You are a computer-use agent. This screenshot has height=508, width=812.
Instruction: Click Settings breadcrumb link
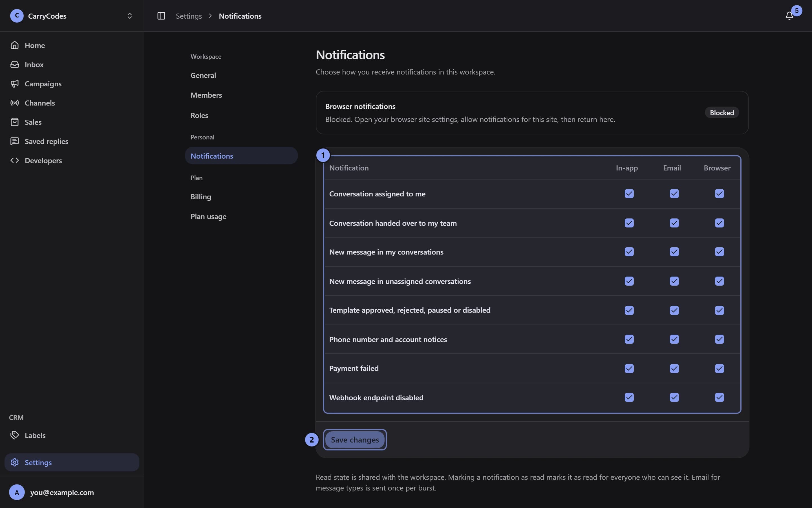coord(189,16)
